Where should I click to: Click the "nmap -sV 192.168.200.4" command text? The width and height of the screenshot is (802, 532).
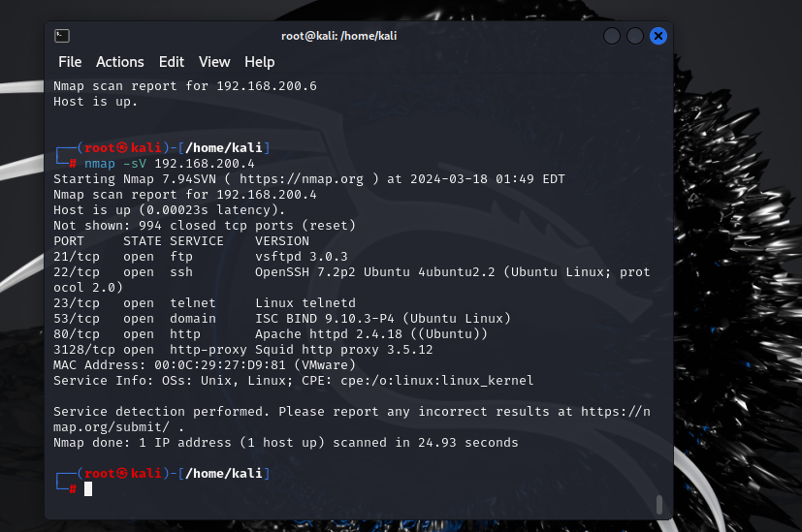pos(156,164)
